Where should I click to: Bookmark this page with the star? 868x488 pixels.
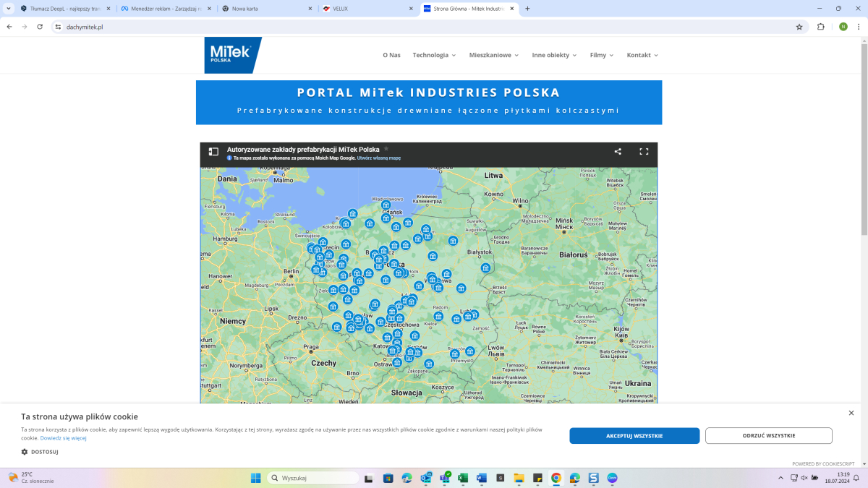point(799,27)
